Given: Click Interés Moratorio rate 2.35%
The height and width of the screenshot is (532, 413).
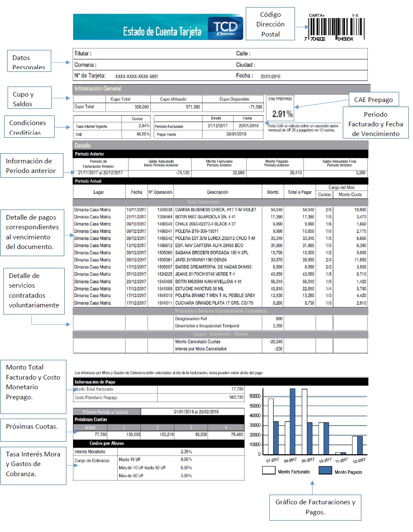Looking at the screenshot, I should [x=186, y=452].
